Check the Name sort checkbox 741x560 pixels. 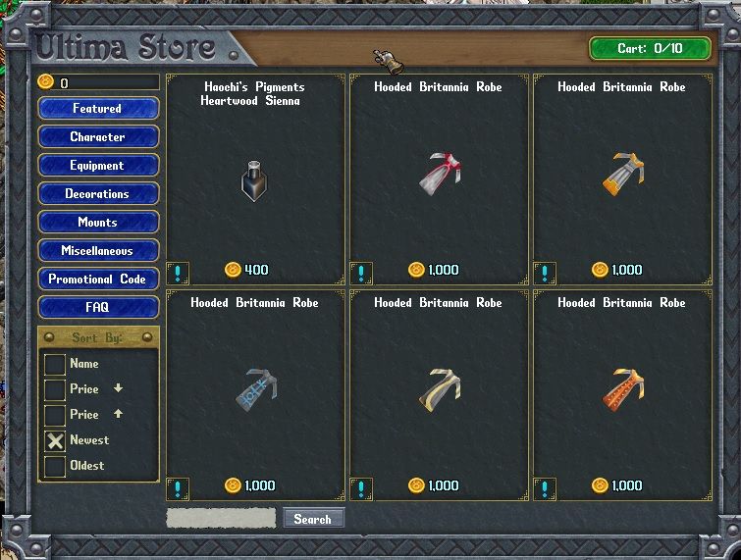[55, 364]
